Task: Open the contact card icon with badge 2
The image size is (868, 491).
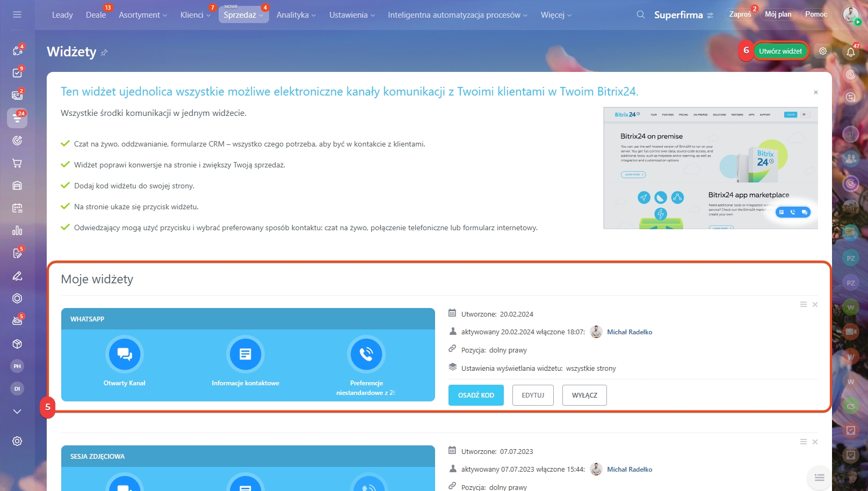Action: (x=17, y=96)
